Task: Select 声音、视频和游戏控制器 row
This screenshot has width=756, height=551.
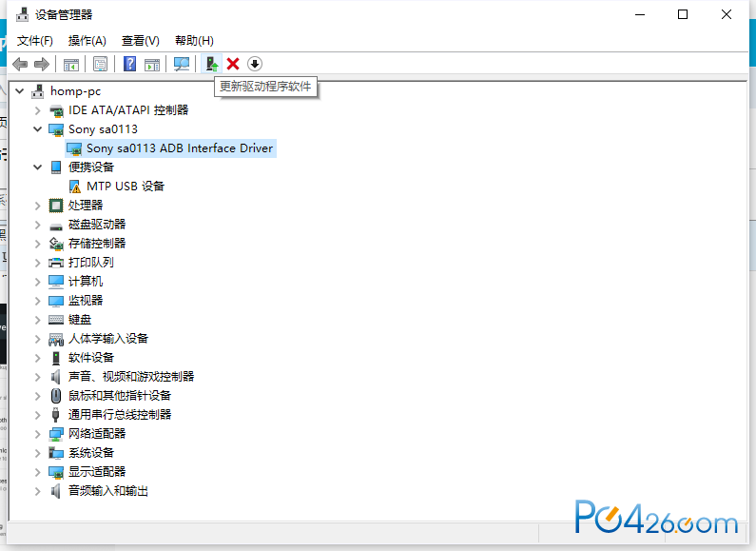Action: (x=131, y=377)
